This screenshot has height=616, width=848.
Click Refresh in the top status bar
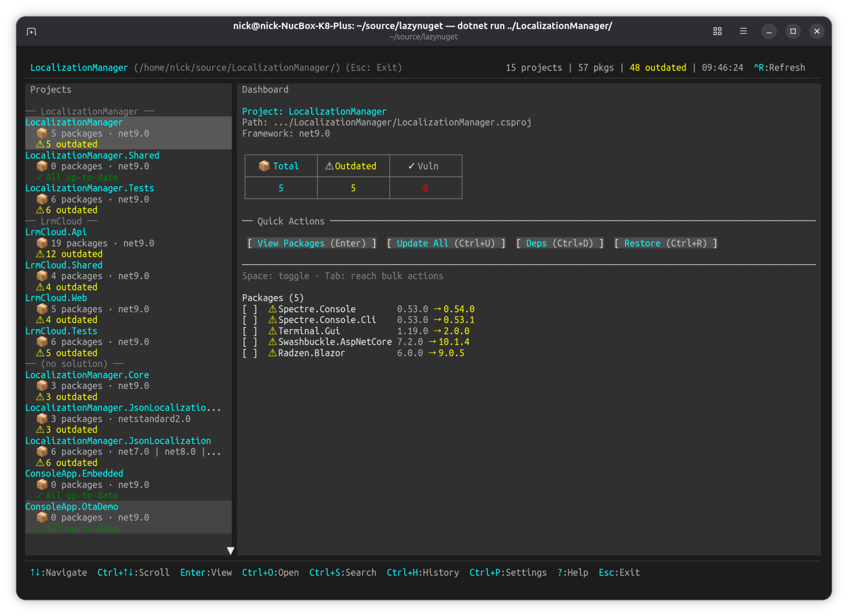pyautogui.click(x=780, y=67)
